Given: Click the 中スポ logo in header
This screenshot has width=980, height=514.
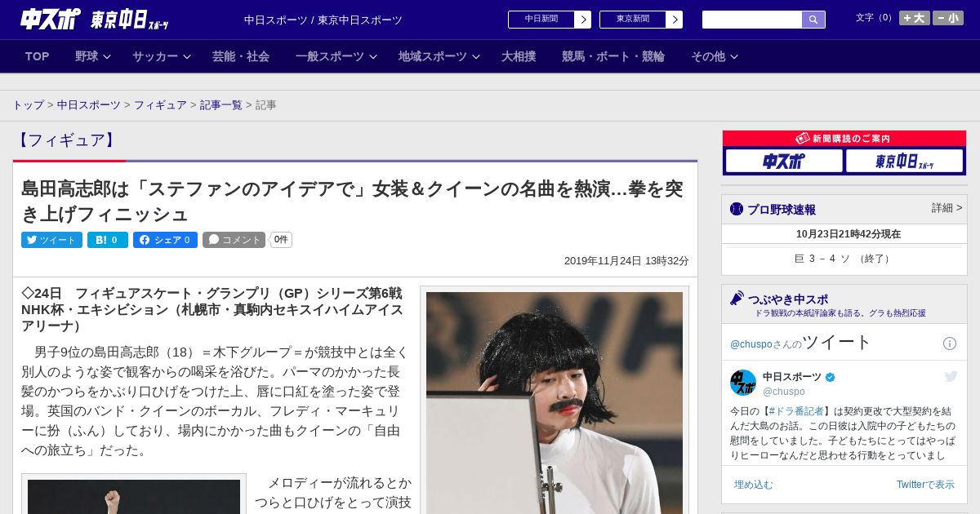Looking at the screenshot, I should [x=50, y=19].
